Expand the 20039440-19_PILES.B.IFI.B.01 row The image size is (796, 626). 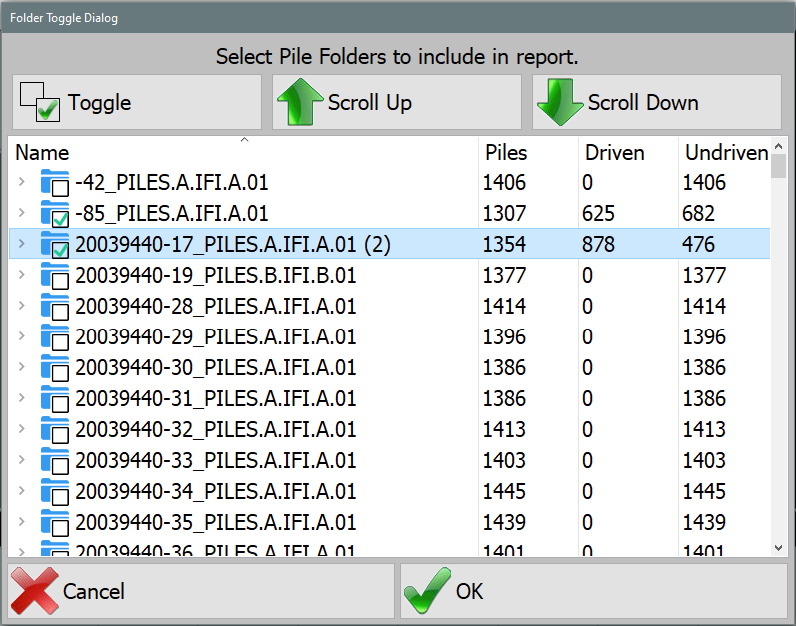tap(21, 274)
